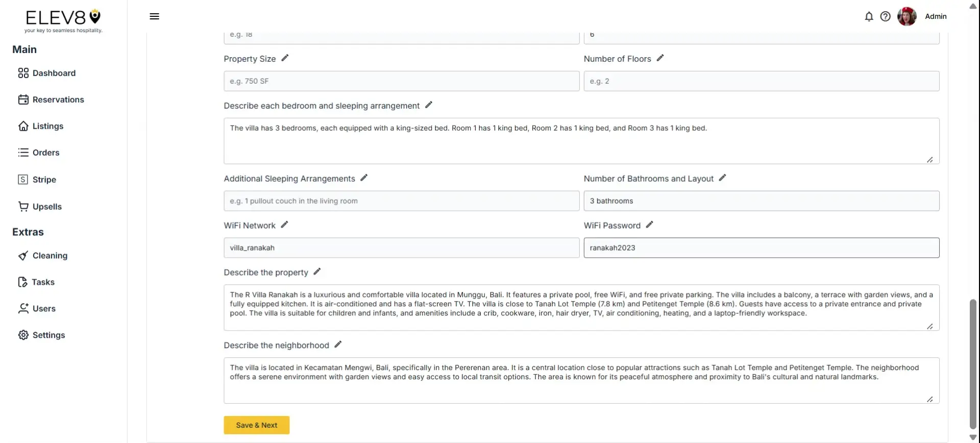Go to Users page
Screen dimensions: 980x443
[x=44, y=309]
